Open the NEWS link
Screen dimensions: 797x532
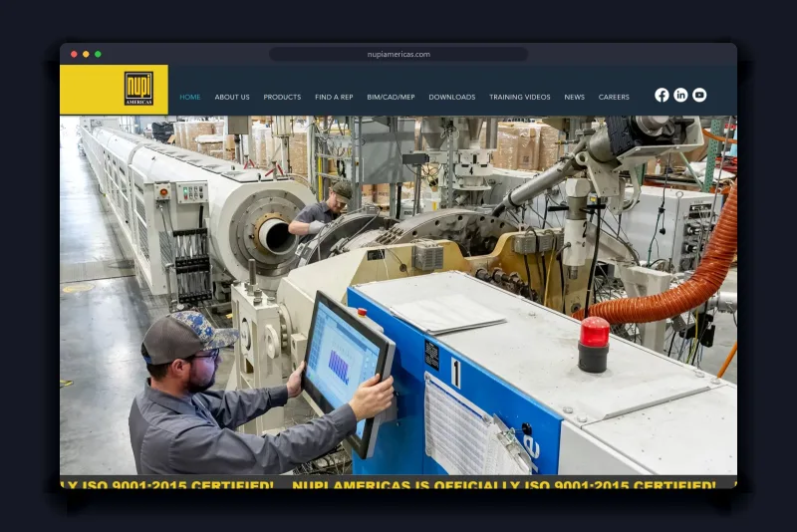tap(575, 97)
